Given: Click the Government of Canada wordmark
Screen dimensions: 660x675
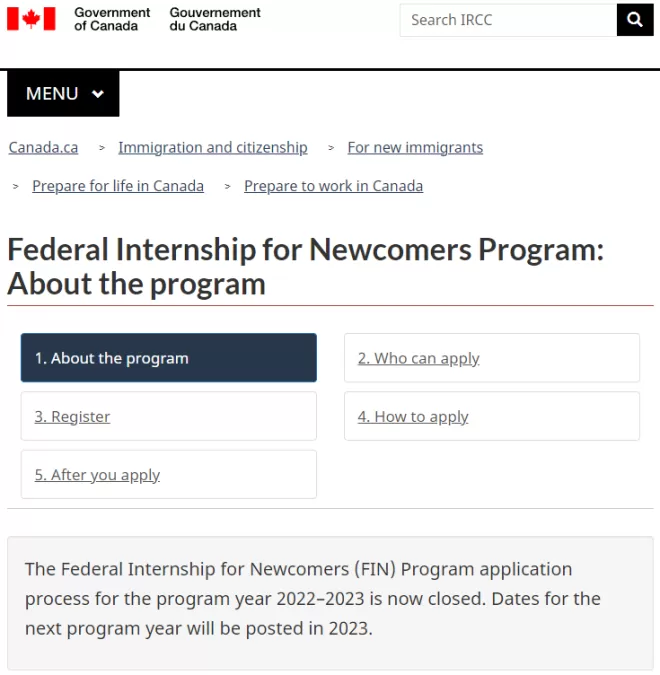Looking at the screenshot, I should (112, 19).
